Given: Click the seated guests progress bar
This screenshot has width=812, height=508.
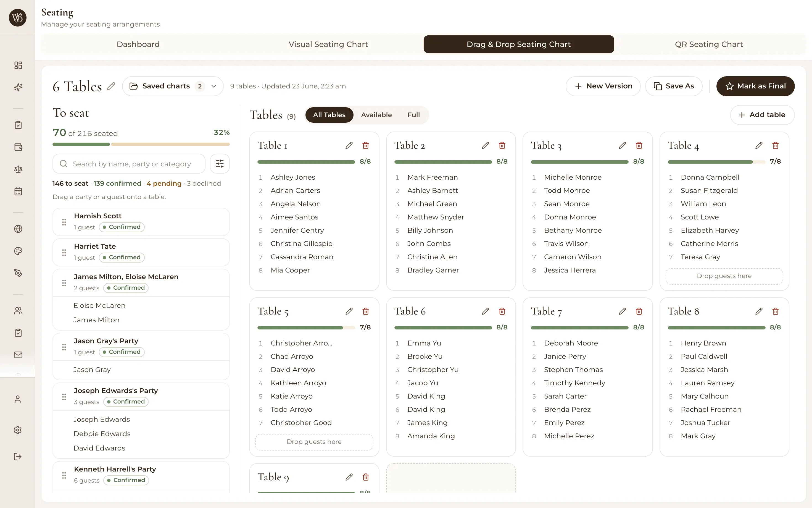Looking at the screenshot, I should pyautogui.click(x=141, y=145).
